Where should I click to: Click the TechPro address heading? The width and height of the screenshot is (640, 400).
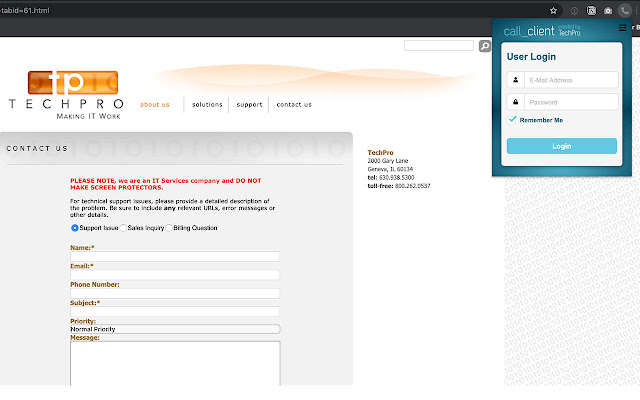coord(380,152)
